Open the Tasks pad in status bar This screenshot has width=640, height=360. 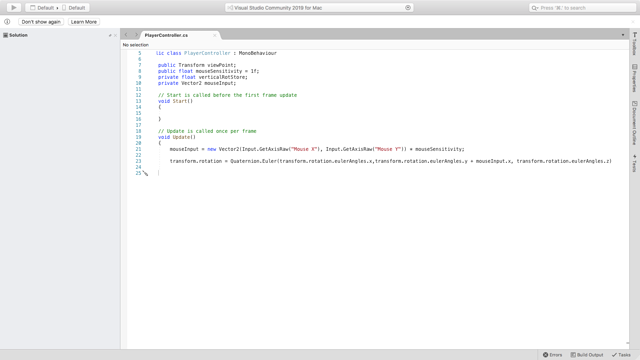[621, 355]
